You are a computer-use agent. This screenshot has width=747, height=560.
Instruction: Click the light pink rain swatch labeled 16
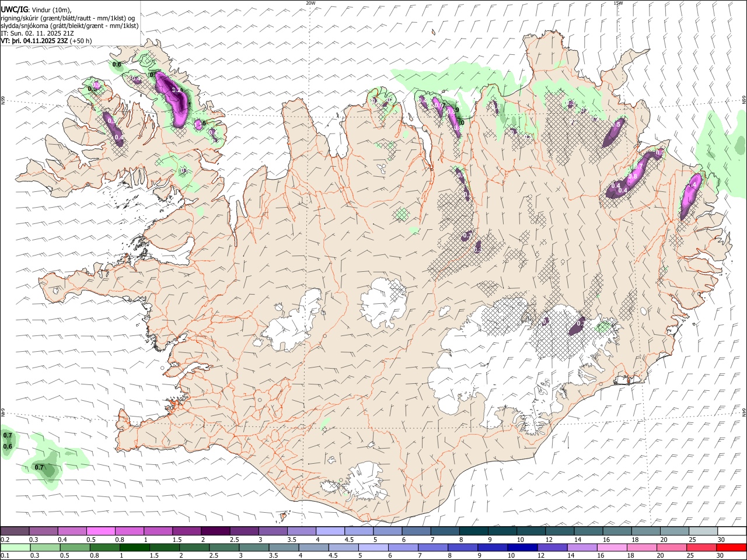612,548
